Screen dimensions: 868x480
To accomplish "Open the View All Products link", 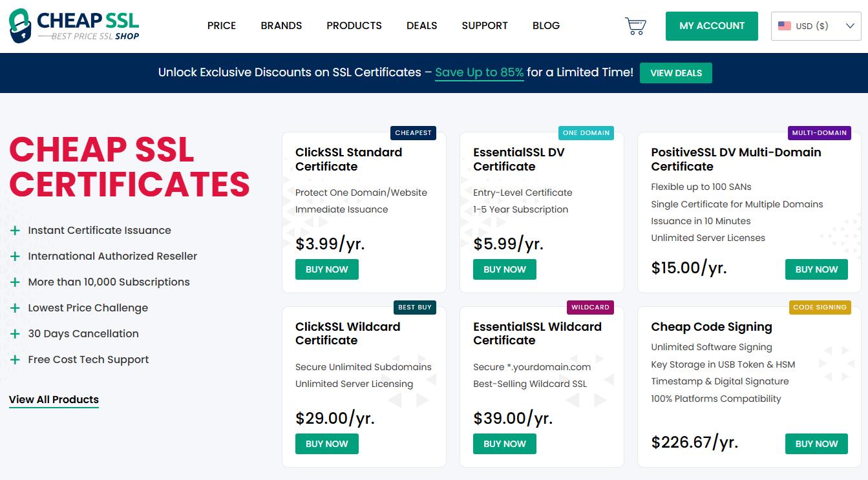I will [54, 400].
